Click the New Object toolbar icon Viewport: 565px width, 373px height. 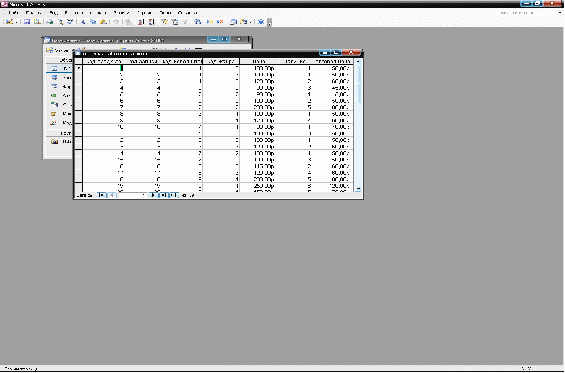pos(244,22)
